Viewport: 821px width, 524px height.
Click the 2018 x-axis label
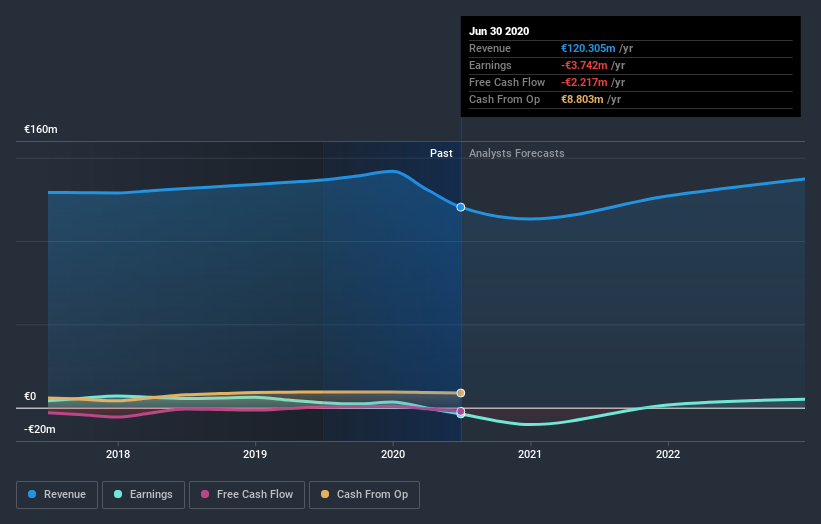coord(118,454)
